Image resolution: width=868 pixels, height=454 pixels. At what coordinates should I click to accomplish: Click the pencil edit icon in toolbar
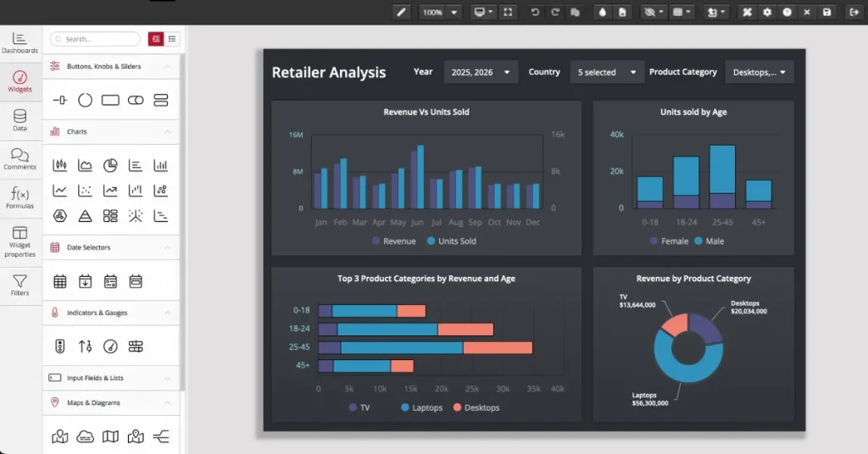coord(401,12)
